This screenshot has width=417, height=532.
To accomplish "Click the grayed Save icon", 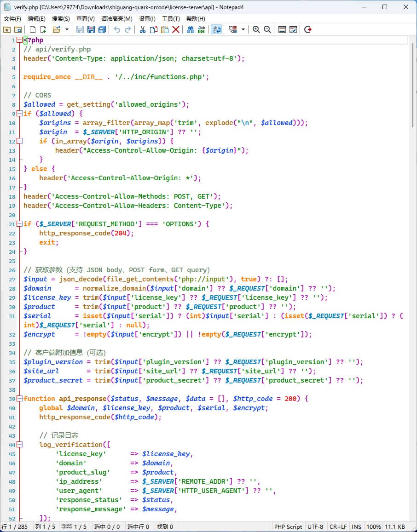I will point(80,29).
